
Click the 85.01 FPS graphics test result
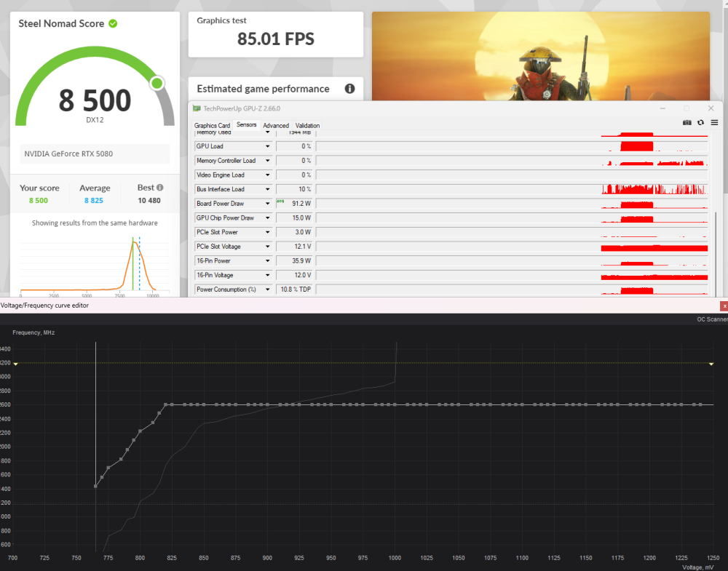[x=276, y=39]
